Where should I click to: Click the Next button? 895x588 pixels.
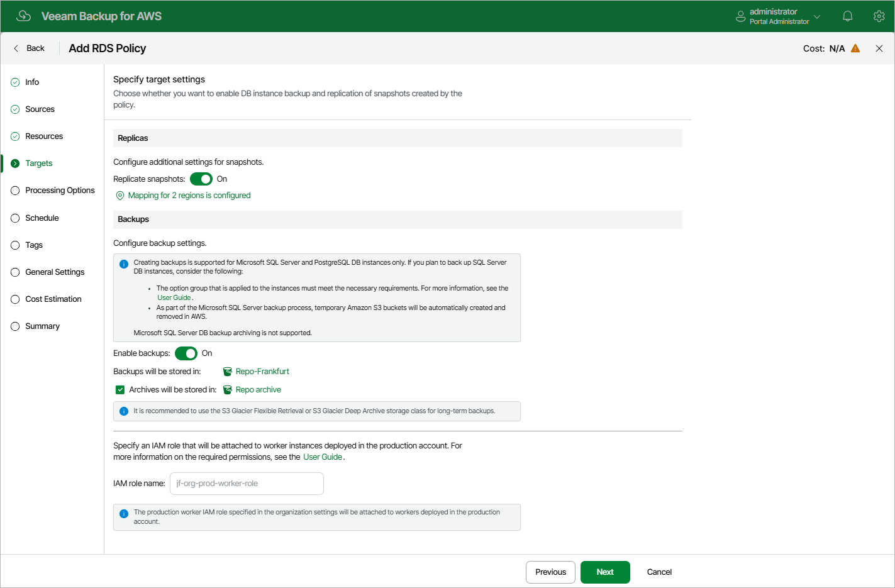pyautogui.click(x=605, y=572)
